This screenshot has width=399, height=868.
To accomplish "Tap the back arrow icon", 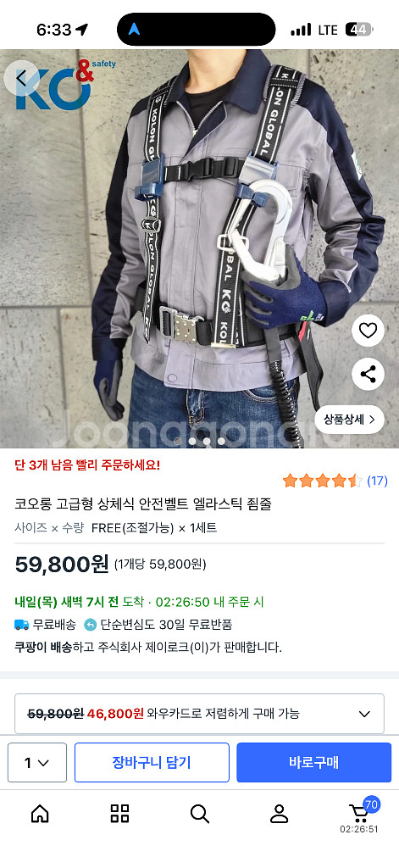I will pyautogui.click(x=21, y=78).
